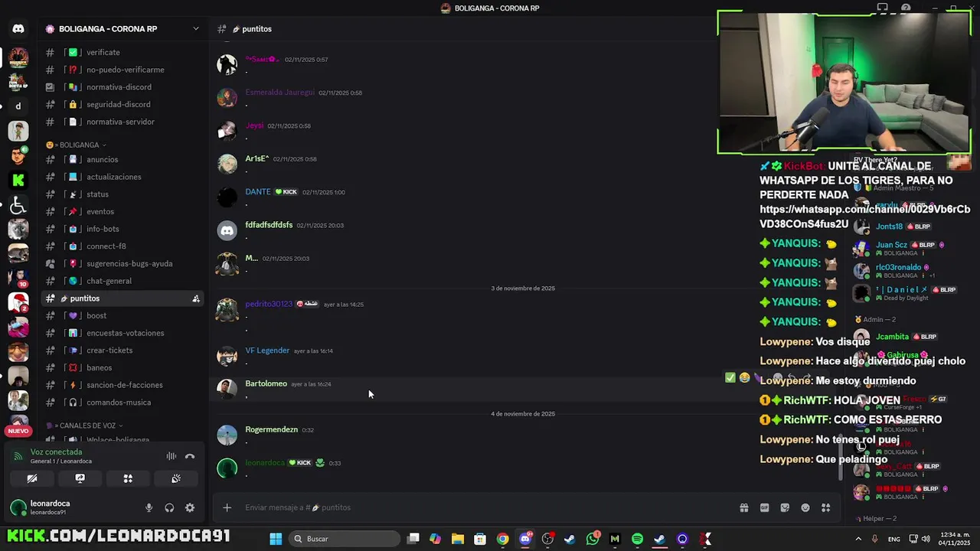This screenshot has height=551, width=980.
Task: Open DANTE's avatar profile
Action: [227, 197]
